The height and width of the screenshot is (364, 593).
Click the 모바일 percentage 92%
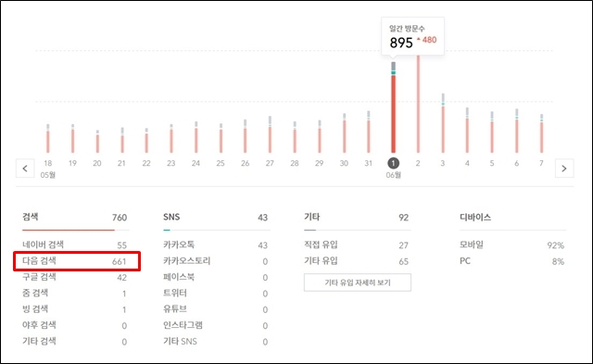click(x=556, y=245)
